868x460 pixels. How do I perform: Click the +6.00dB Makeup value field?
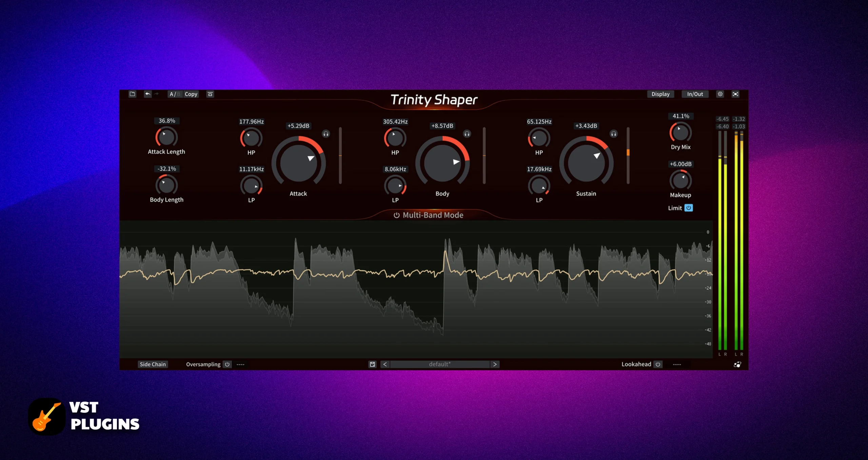(x=680, y=164)
